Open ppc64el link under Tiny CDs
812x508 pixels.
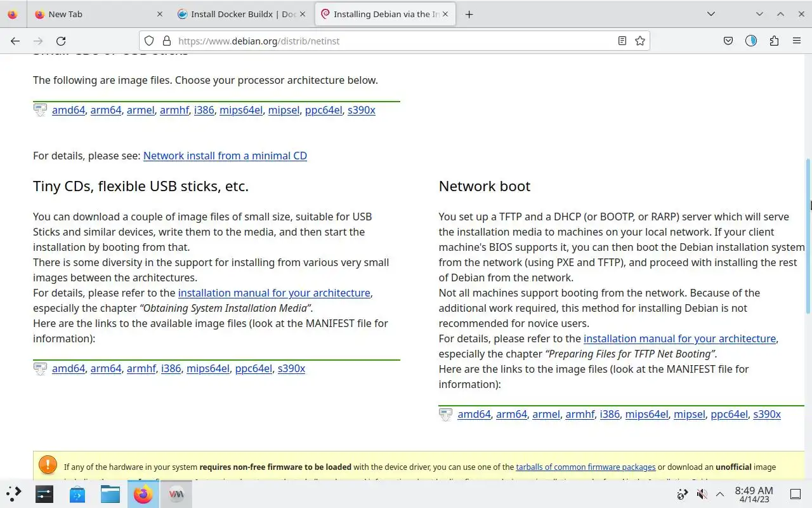[254, 368]
